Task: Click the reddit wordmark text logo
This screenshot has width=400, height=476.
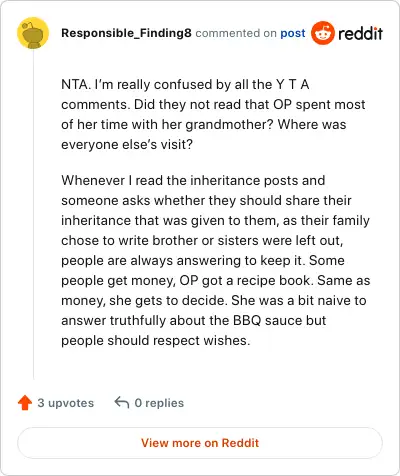Action: (x=360, y=33)
